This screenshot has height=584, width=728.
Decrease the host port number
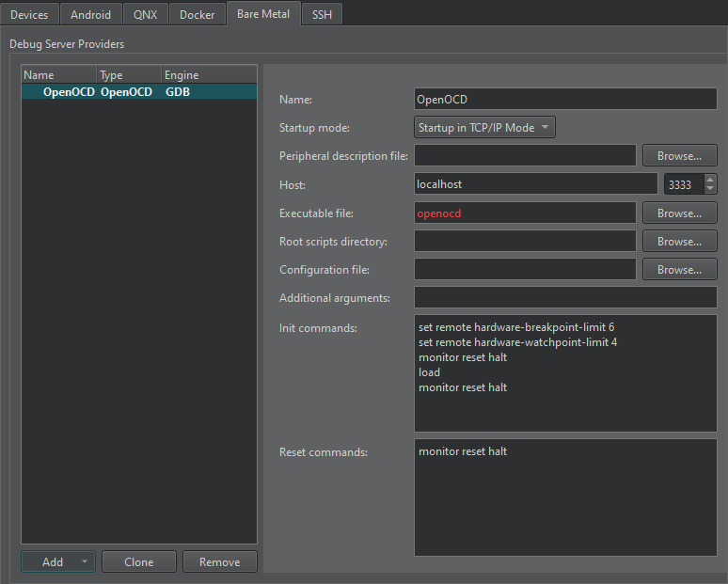coord(709,189)
